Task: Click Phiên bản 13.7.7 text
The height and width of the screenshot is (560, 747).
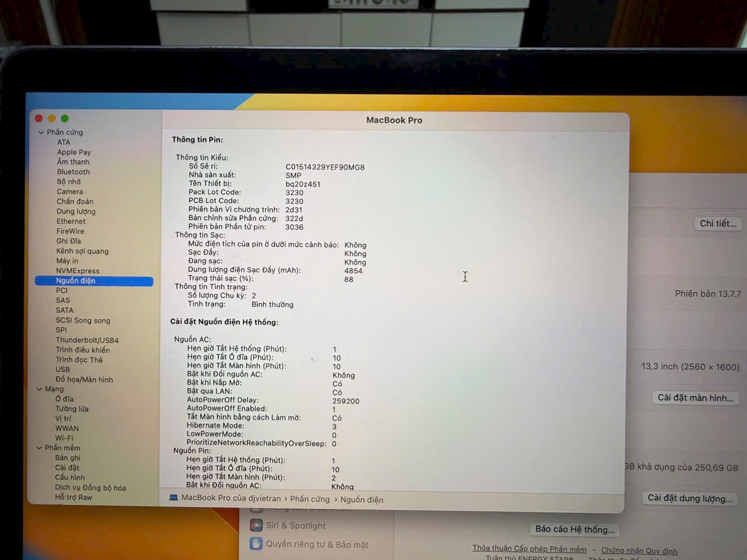Action: tap(708, 293)
